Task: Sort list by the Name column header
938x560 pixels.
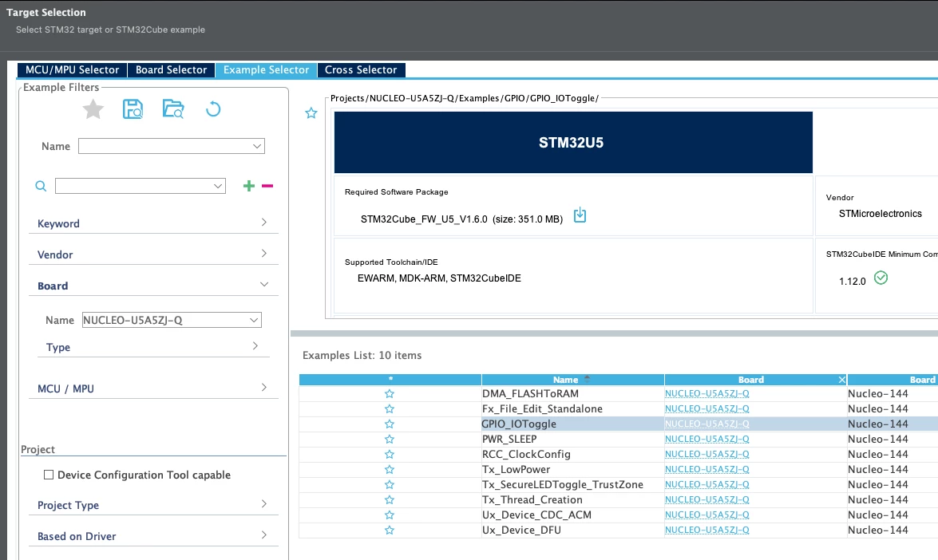Action: pos(572,380)
